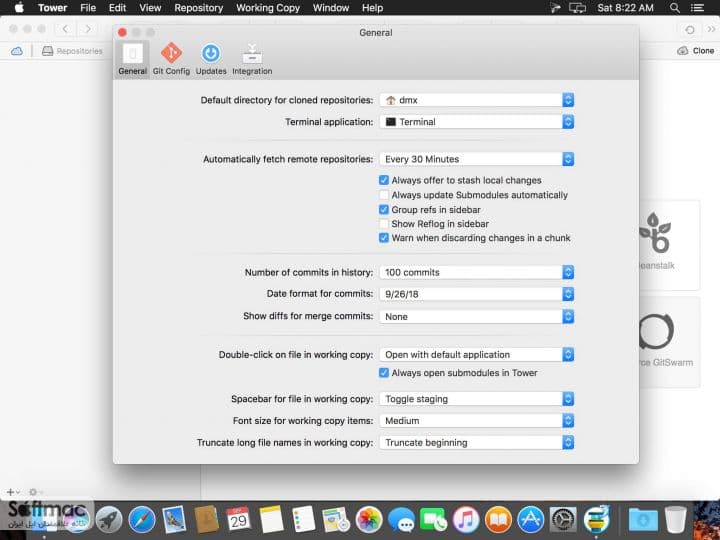The image size is (720, 540).
Task: Click the GitSwarm service card
Action: click(669, 342)
